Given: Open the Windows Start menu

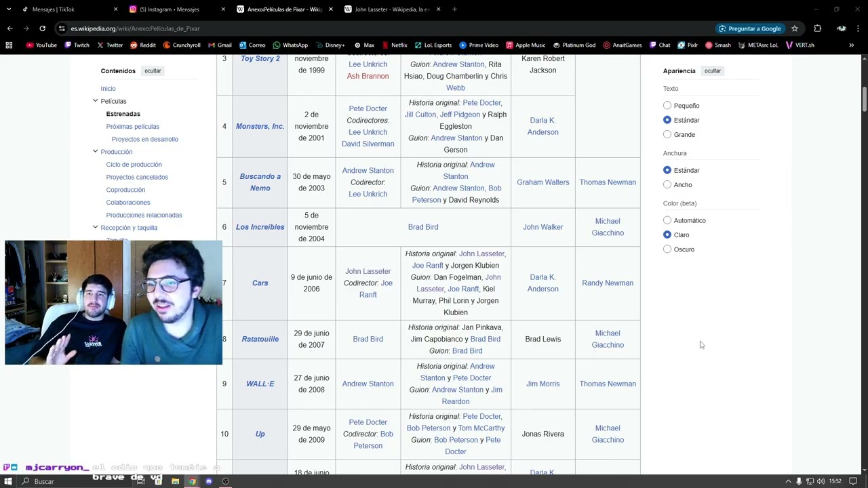Looking at the screenshot, I should (x=8, y=481).
